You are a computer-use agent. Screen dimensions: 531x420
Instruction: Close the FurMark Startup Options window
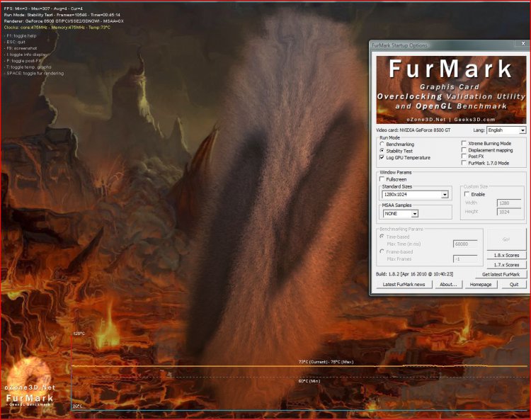(523, 44)
